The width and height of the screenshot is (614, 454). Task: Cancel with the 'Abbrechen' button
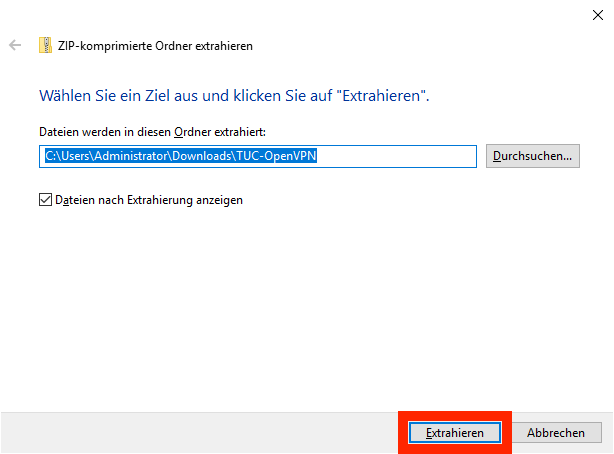click(556, 432)
